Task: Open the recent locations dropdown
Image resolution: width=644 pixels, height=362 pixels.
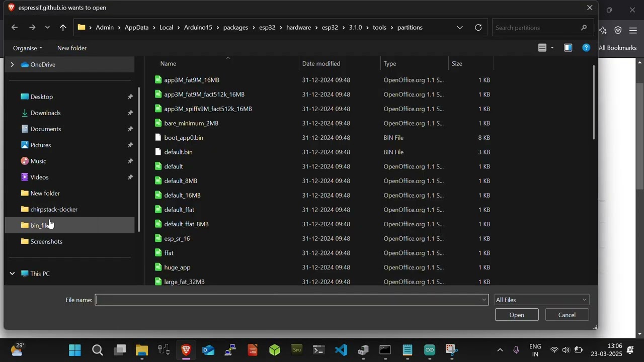Action: pos(47,28)
